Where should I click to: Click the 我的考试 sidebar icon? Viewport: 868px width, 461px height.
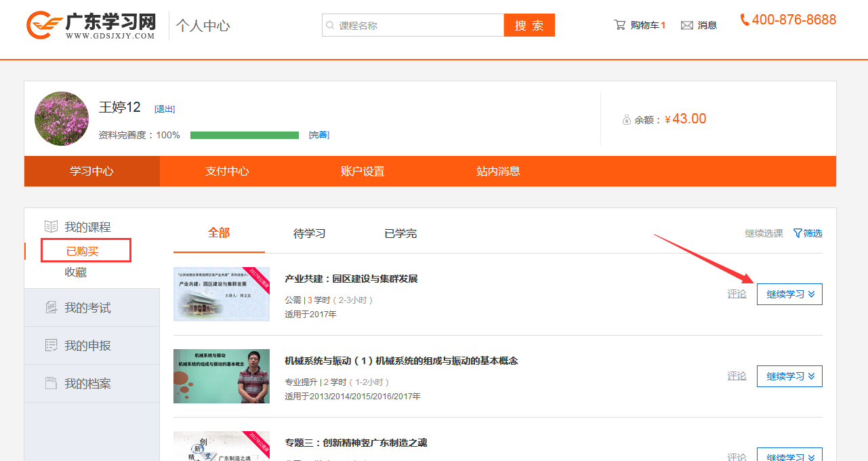coord(51,308)
